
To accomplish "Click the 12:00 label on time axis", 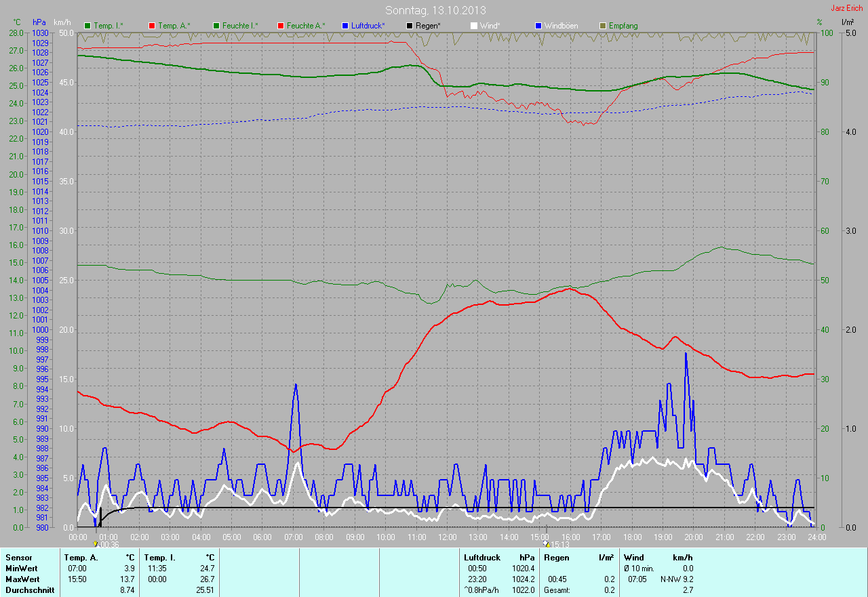I will pyautogui.click(x=447, y=537).
